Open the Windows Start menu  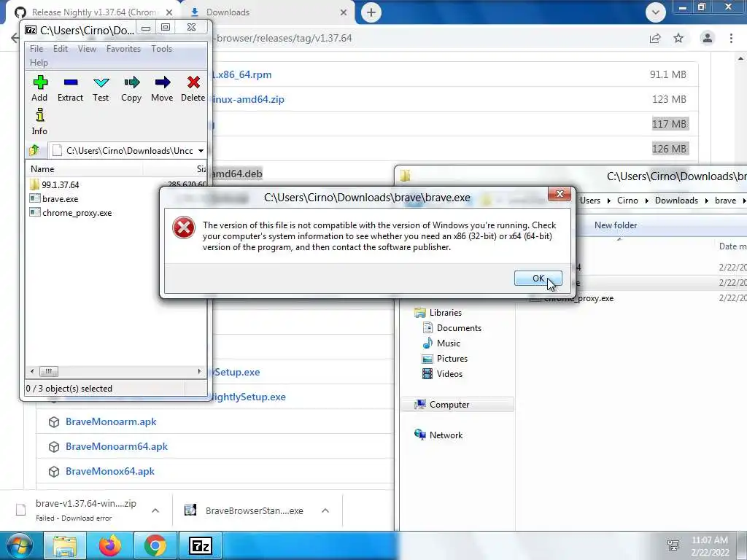click(x=18, y=545)
